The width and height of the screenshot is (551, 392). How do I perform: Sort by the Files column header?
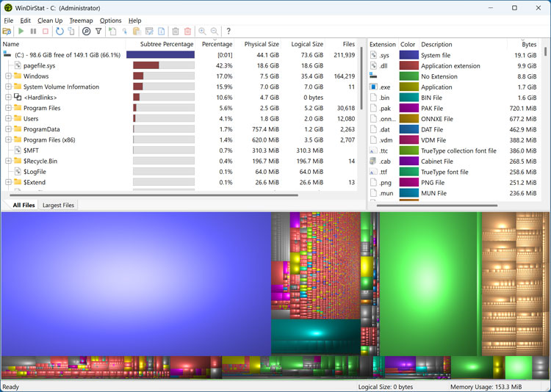(x=342, y=44)
